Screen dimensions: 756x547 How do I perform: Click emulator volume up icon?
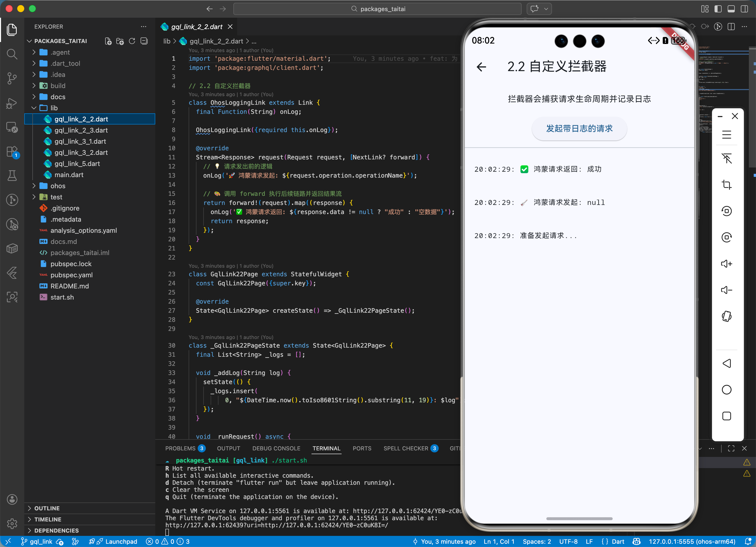pyautogui.click(x=726, y=264)
